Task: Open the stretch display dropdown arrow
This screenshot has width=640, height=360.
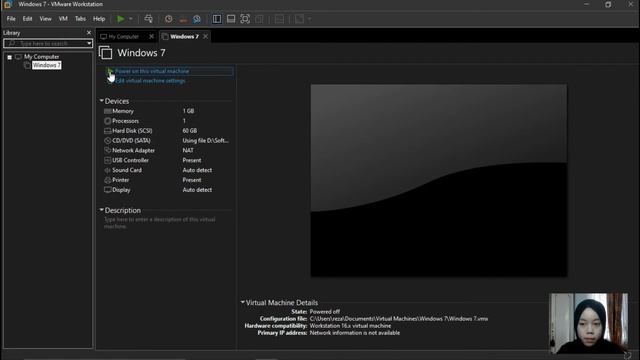Action: point(309,19)
